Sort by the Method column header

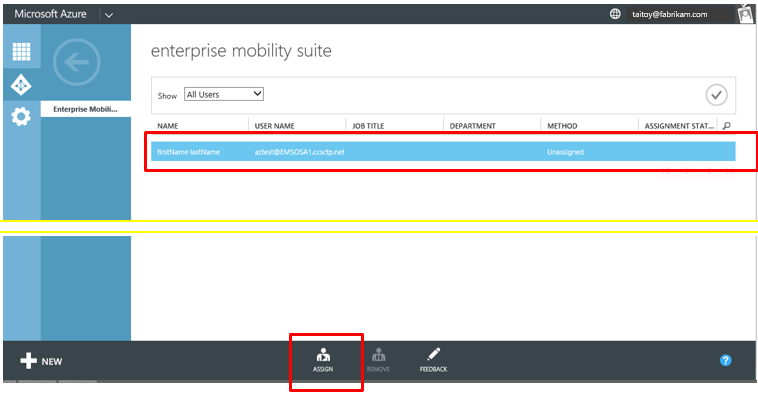(x=562, y=126)
